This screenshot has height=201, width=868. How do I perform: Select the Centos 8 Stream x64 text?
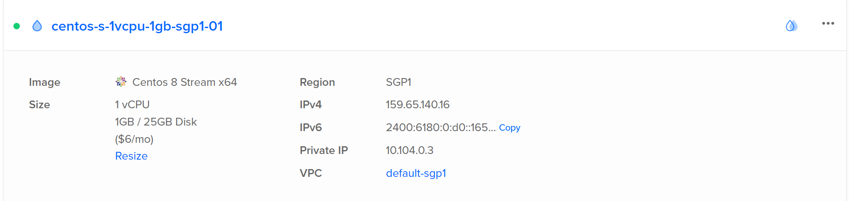[184, 82]
